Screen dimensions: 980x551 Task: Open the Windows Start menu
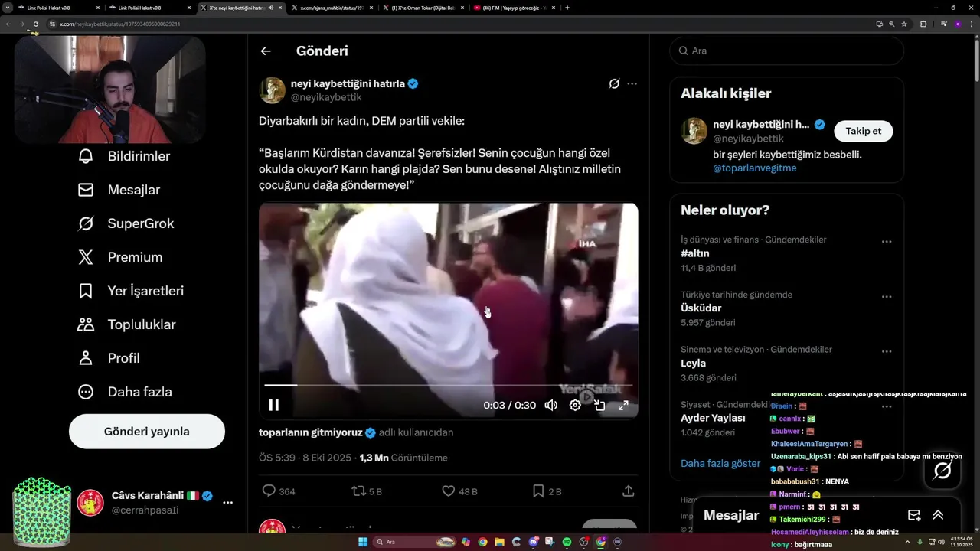362,542
